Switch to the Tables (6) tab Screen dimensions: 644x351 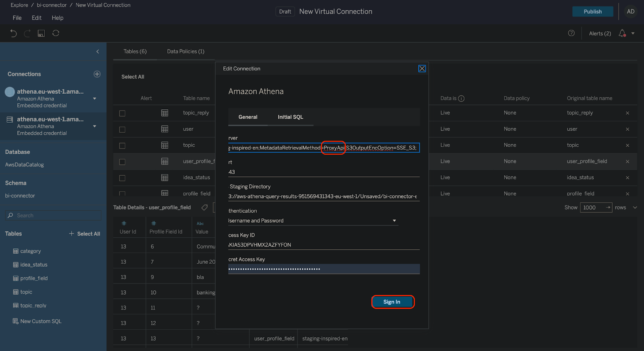(x=135, y=51)
